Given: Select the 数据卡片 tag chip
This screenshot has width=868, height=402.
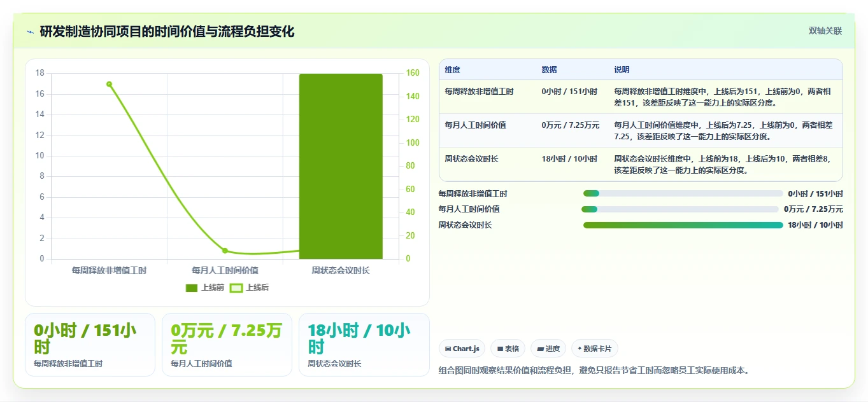Looking at the screenshot, I should [595, 349].
